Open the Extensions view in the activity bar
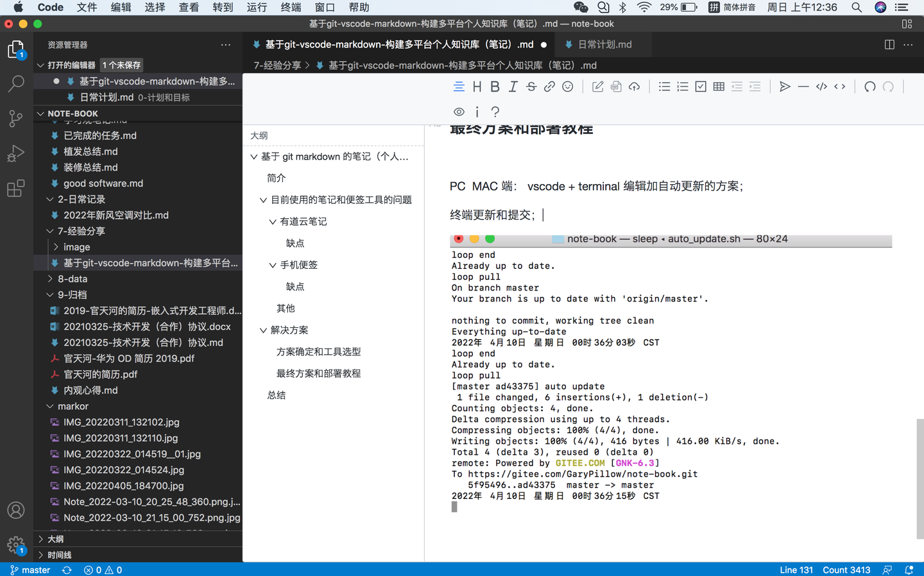 point(16,188)
